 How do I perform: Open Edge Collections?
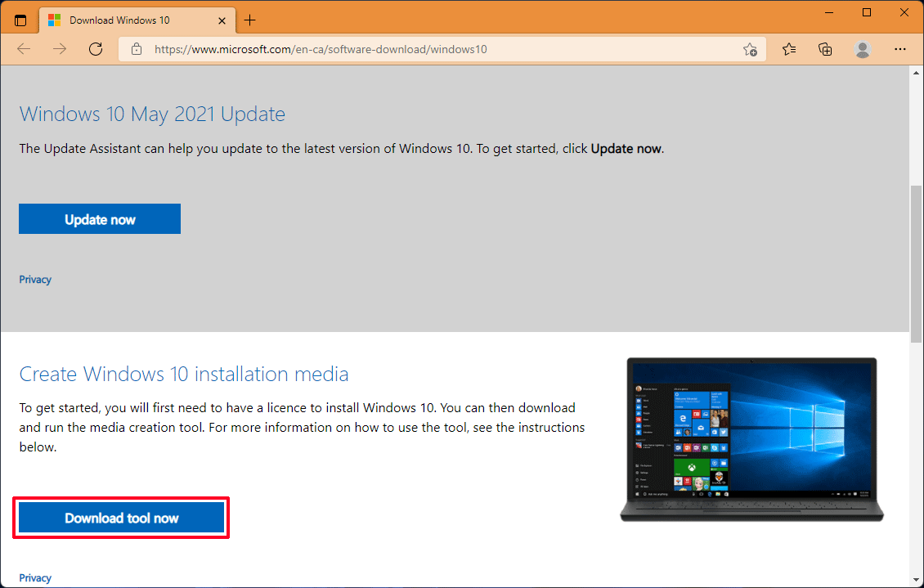825,50
